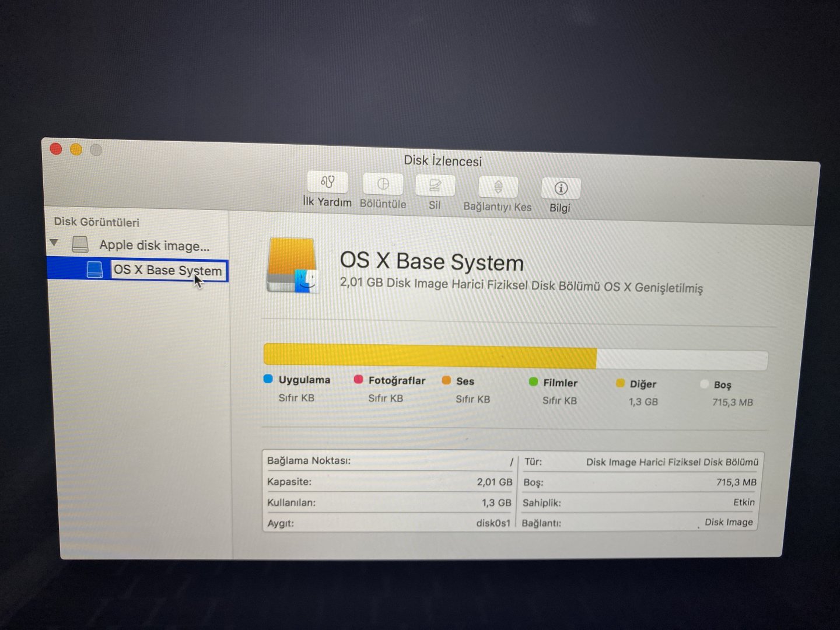Click blue Uygulama color dot
This screenshot has width=840, height=630.
click(x=268, y=379)
